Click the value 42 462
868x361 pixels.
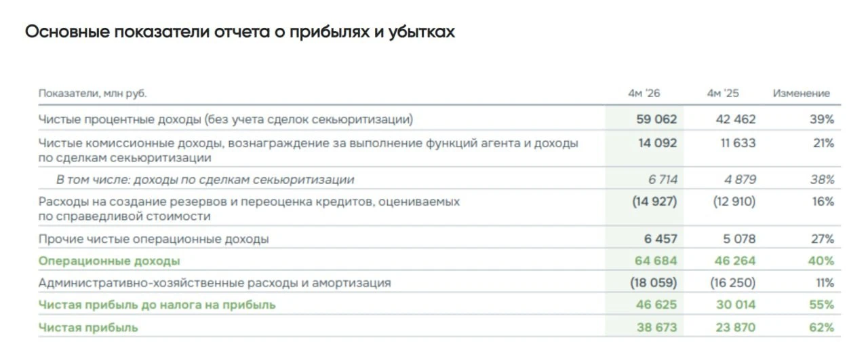[x=736, y=119]
